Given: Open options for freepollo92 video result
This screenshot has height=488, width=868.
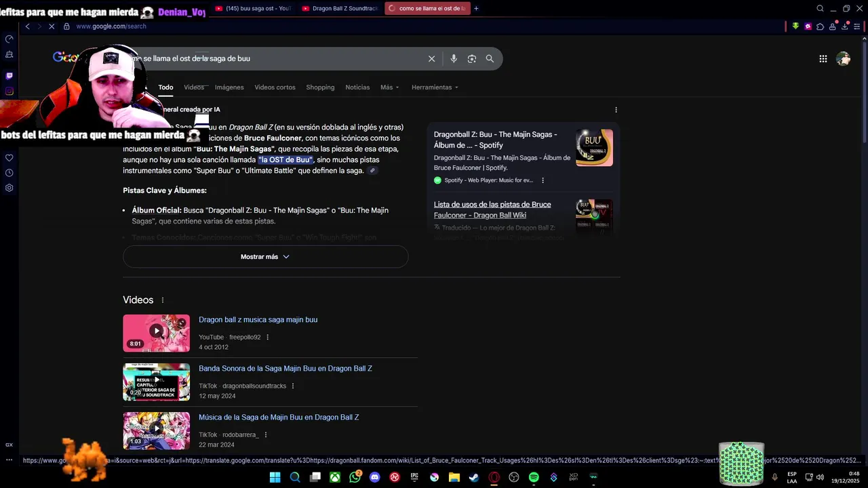Looking at the screenshot, I should click(x=267, y=338).
